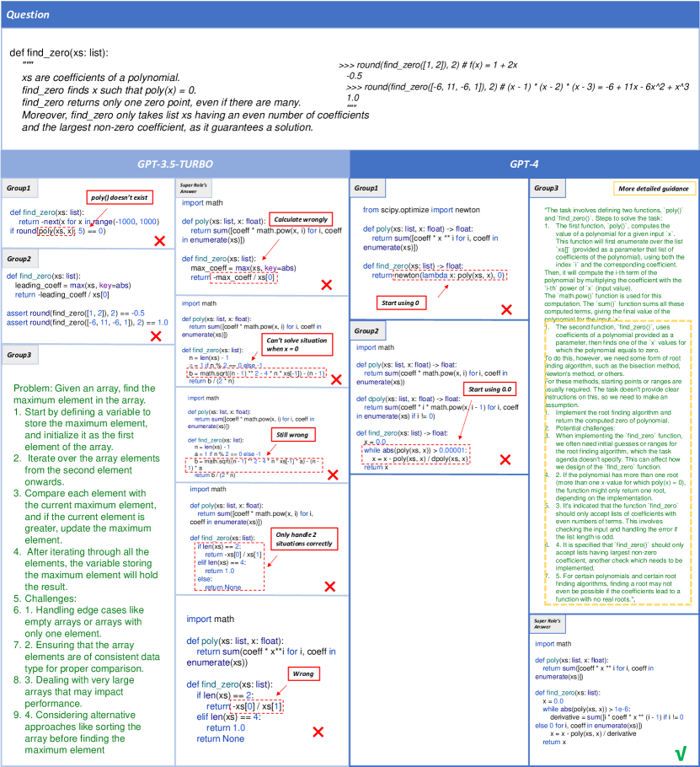Image resolution: width=700 pixels, height=767 pixels.
Task: Click the red X beside 'Can't solve situation' code
Action: (x=336, y=379)
